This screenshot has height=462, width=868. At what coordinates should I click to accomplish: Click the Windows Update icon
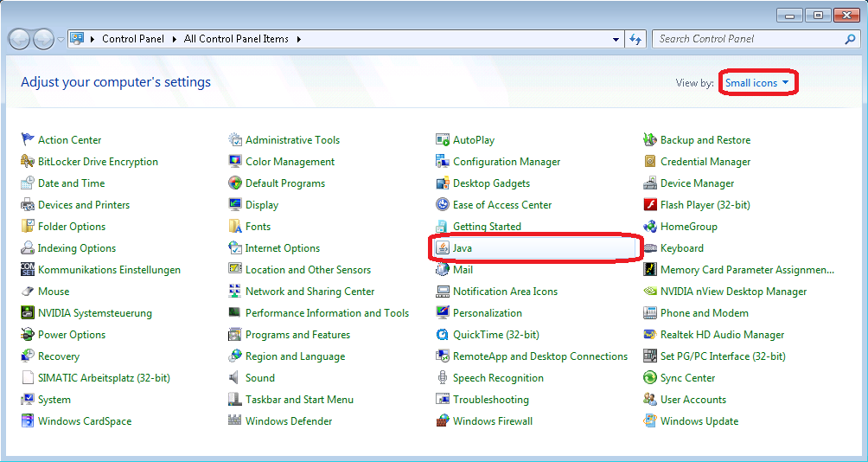click(x=650, y=421)
